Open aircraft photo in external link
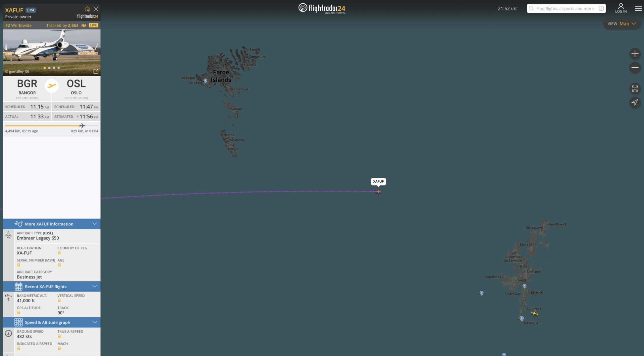Image resolution: width=644 pixels, height=356 pixels. point(96,71)
